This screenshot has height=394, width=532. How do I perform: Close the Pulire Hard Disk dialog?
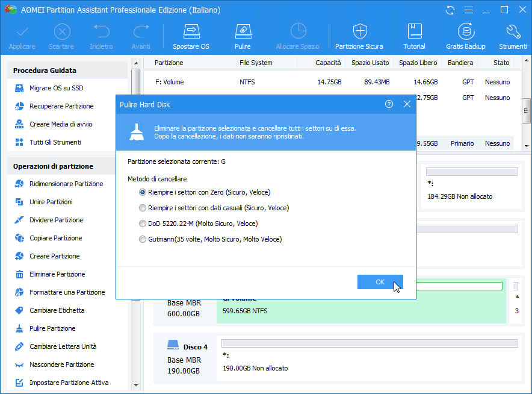tap(407, 104)
